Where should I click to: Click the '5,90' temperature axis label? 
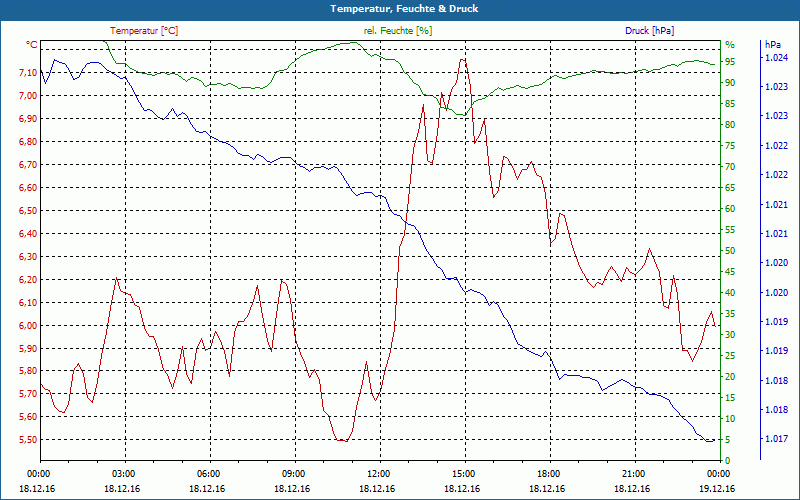point(28,348)
